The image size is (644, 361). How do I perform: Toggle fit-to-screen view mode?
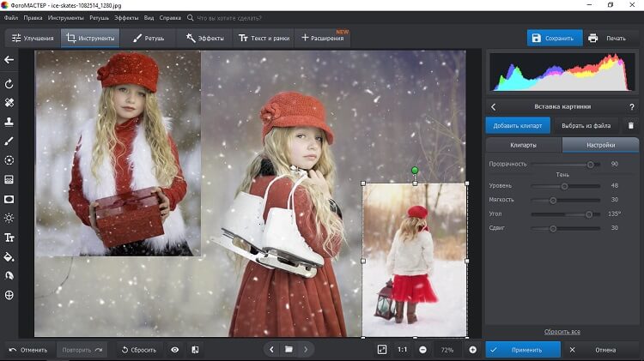click(382, 350)
